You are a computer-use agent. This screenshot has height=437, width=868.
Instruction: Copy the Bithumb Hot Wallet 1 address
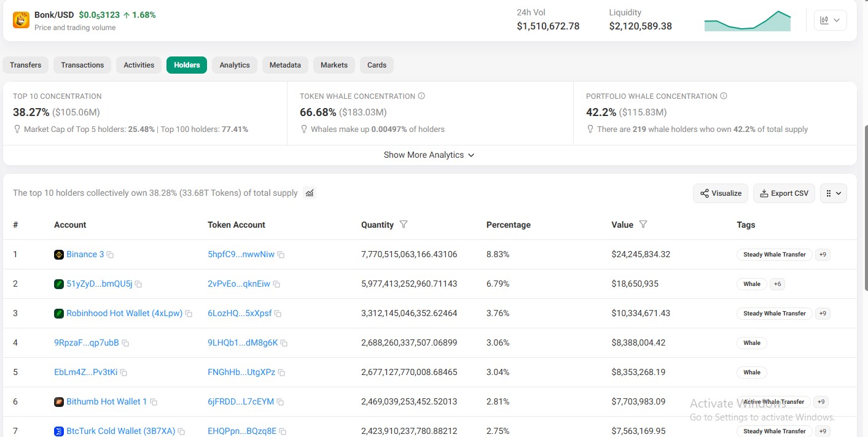coord(154,402)
